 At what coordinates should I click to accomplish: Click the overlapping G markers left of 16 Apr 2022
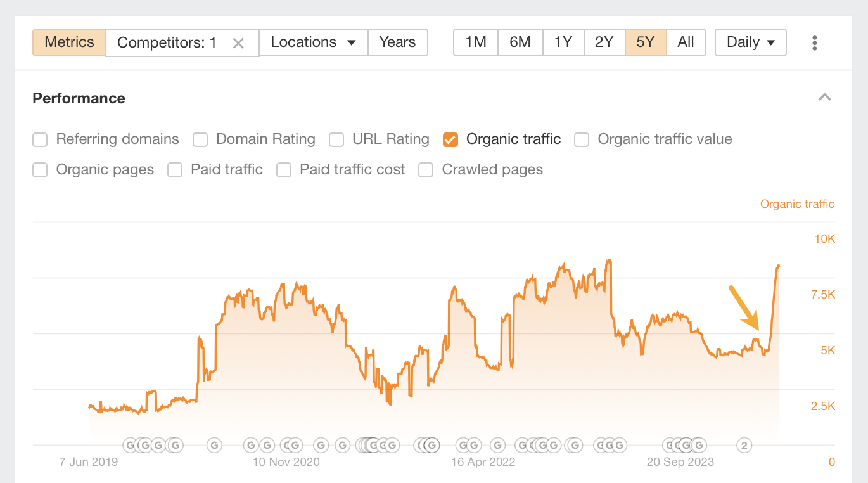coord(426,445)
